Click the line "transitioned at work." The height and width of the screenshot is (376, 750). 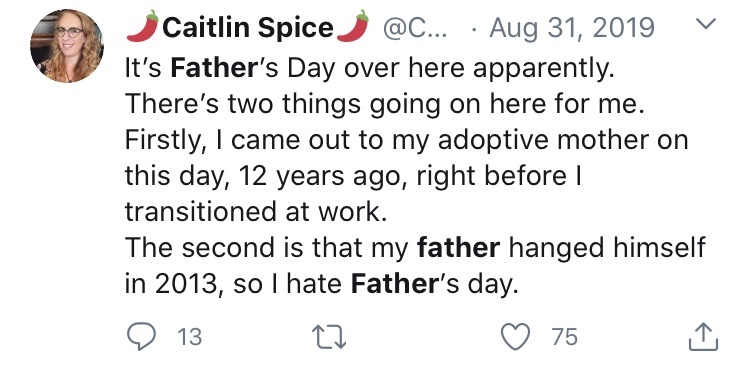coord(256,211)
